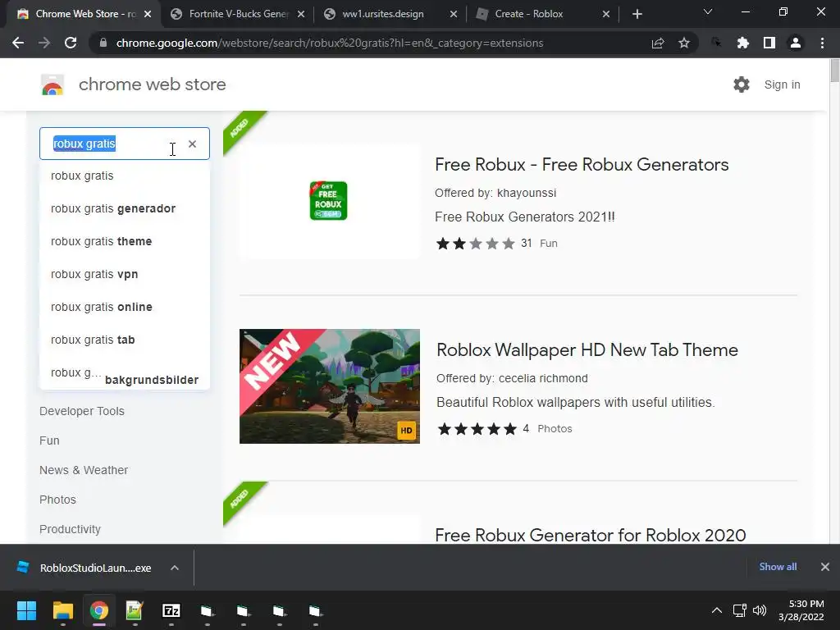Choose suggestion 'robux gratis vpn'

(x=125, y=274)
